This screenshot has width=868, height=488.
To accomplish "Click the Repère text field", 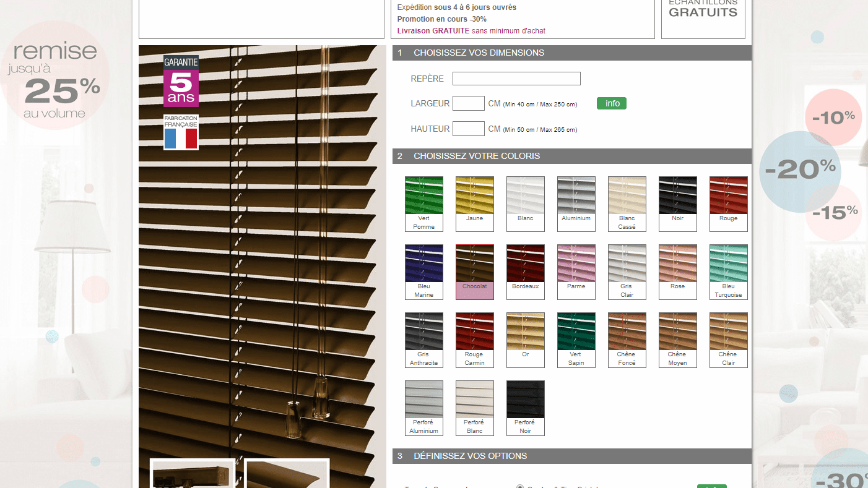I will [x=516, y=79].
